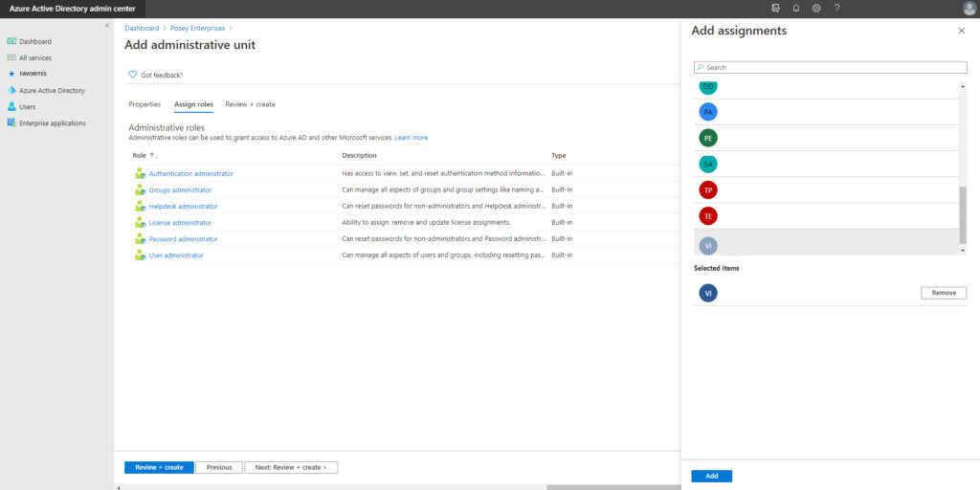This screenshot has height=490, width=980.
Task: Select the TE user avatar
Action: pos(708,216)
